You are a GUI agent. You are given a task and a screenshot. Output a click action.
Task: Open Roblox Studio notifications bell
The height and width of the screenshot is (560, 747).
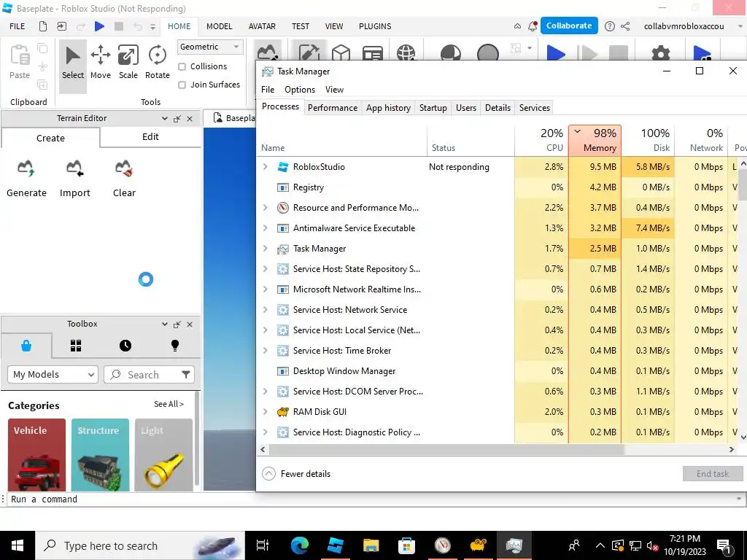(x=533, y=26)
